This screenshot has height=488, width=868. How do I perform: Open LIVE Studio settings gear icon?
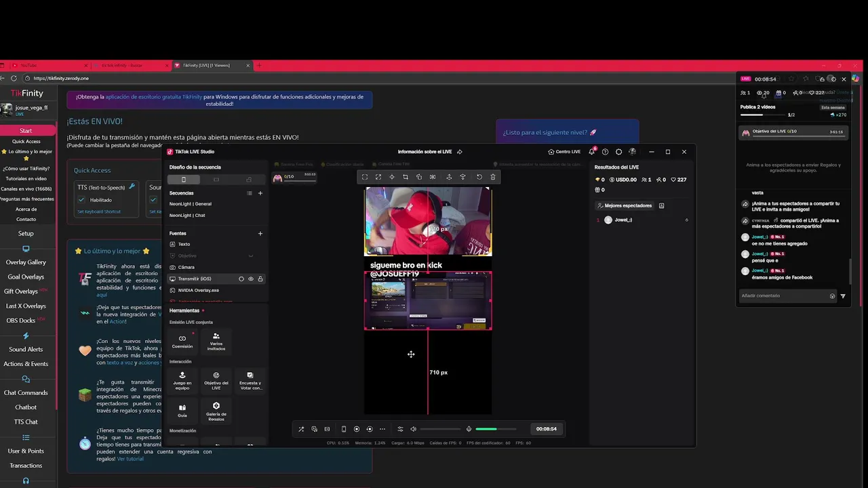[x=618, y=152]
